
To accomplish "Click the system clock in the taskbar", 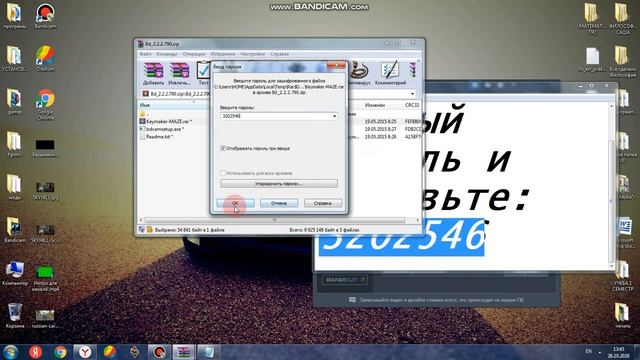I will (618, 352).
